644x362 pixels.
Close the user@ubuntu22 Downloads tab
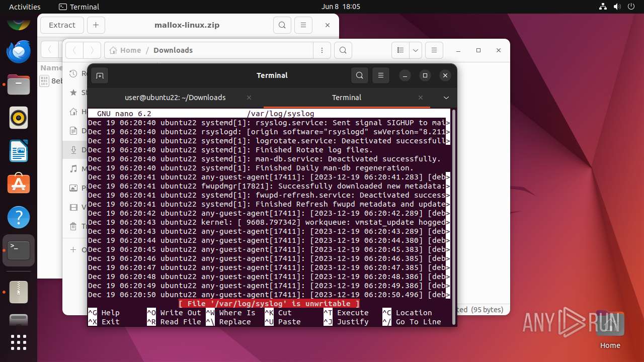click(249, 98)
